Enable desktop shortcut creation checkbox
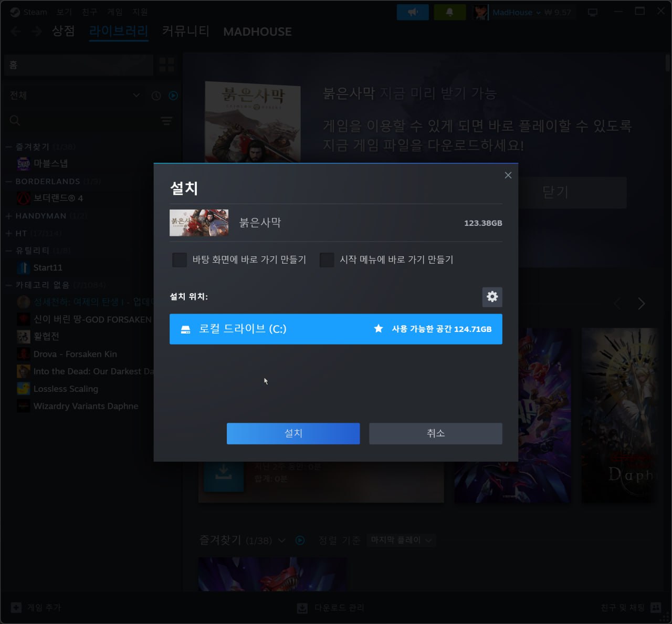672x624 pixels. [x=180, y=260]
